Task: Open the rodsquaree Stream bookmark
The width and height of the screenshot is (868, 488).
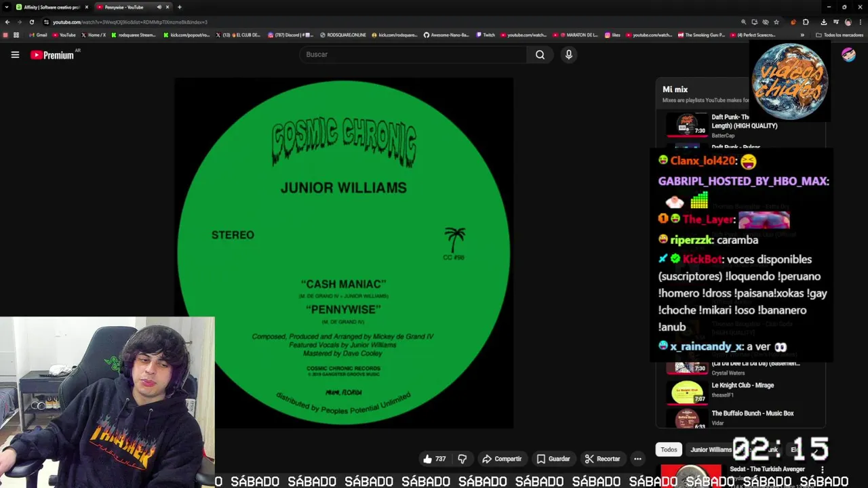Action: coord(134,35)
